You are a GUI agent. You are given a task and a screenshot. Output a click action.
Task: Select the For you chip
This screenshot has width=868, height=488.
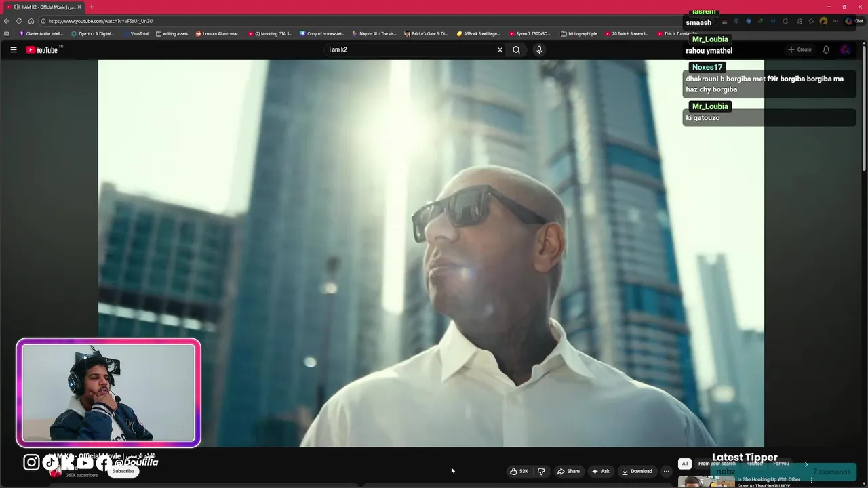(x=781, y=464)
